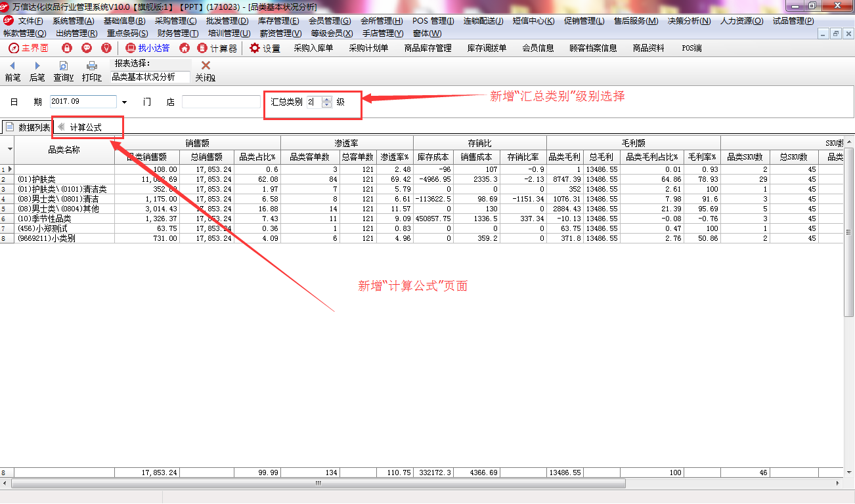Click the horizontal scrollbar thumb at bottom

coord(318,484)
